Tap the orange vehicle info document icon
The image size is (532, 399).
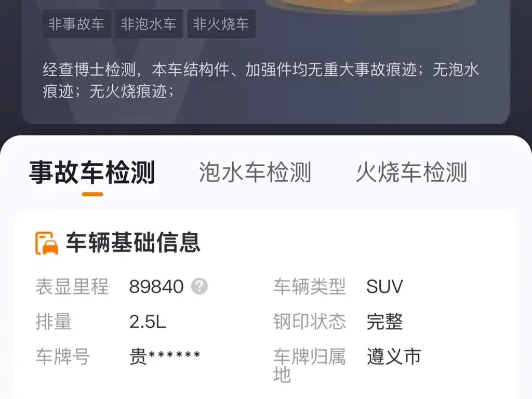click(47, 243)
